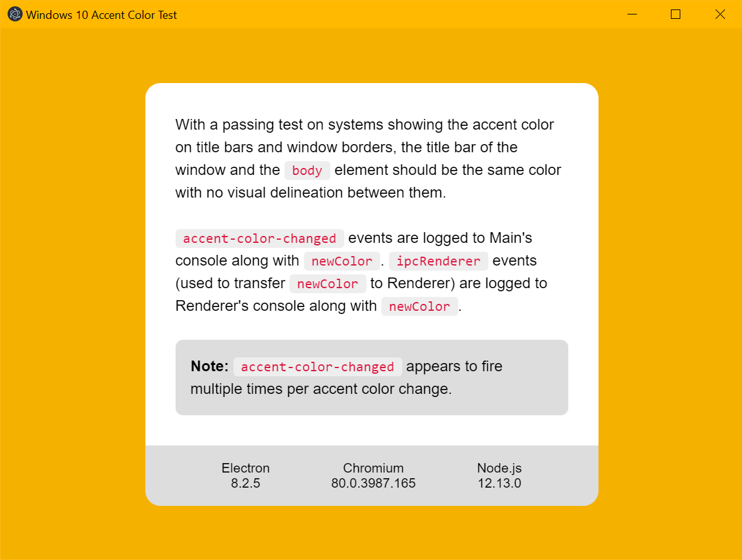Viewport: 742px width, 560px height.
Task: Click 'accent-color-changed' inside the Note box
Action: click(318, 367)
